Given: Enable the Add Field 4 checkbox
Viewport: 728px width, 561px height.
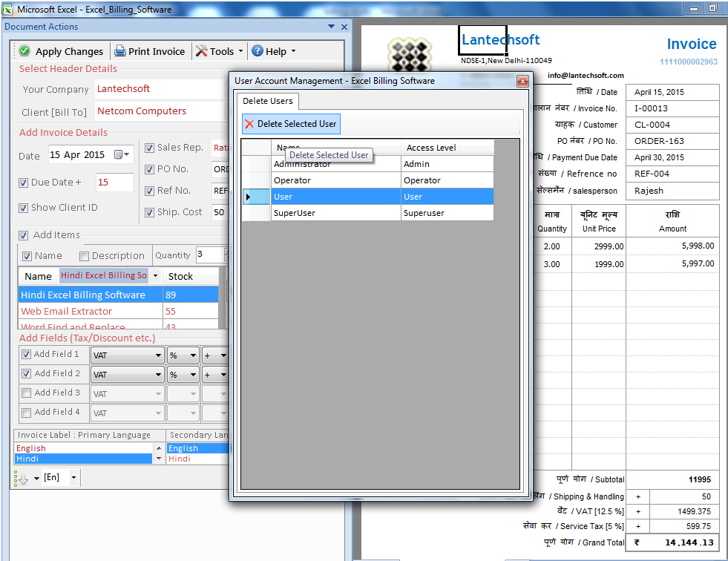Looking at the screenshot, I should 27,413.
